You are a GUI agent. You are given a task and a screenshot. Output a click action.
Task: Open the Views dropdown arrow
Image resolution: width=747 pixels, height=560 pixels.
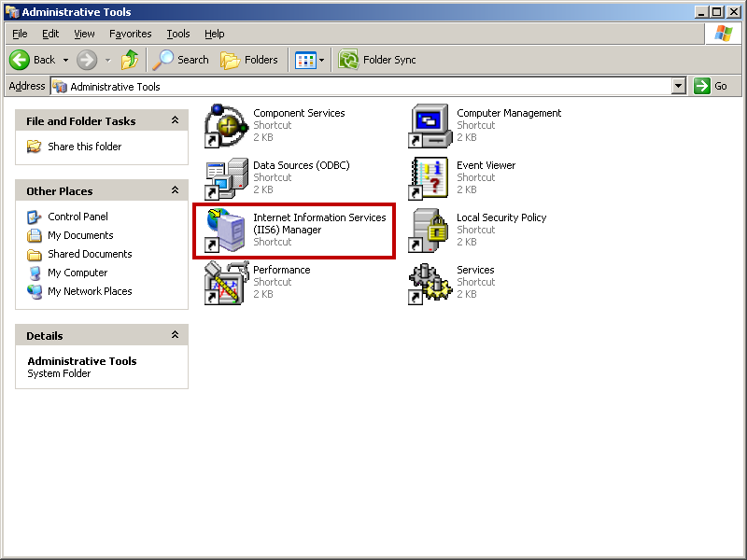click(321, 60)
